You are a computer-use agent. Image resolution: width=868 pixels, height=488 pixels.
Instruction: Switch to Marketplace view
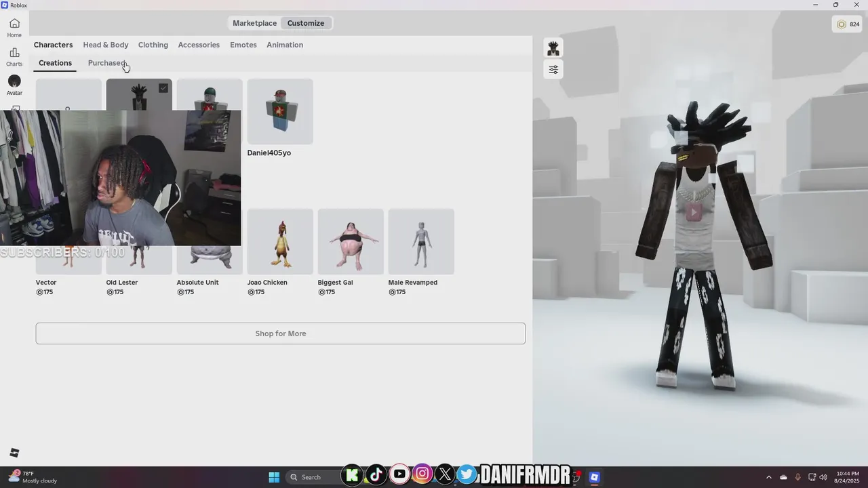[x=254, y=23]
